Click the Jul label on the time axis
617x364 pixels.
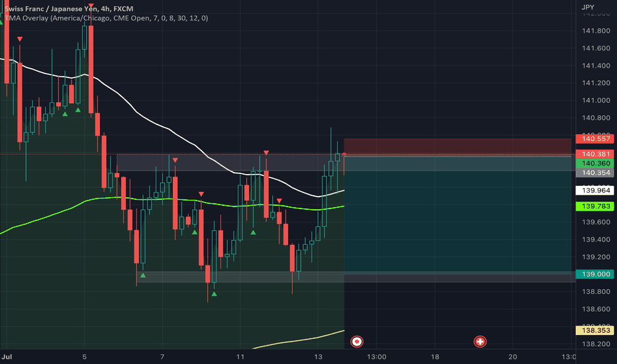[7, 357]
